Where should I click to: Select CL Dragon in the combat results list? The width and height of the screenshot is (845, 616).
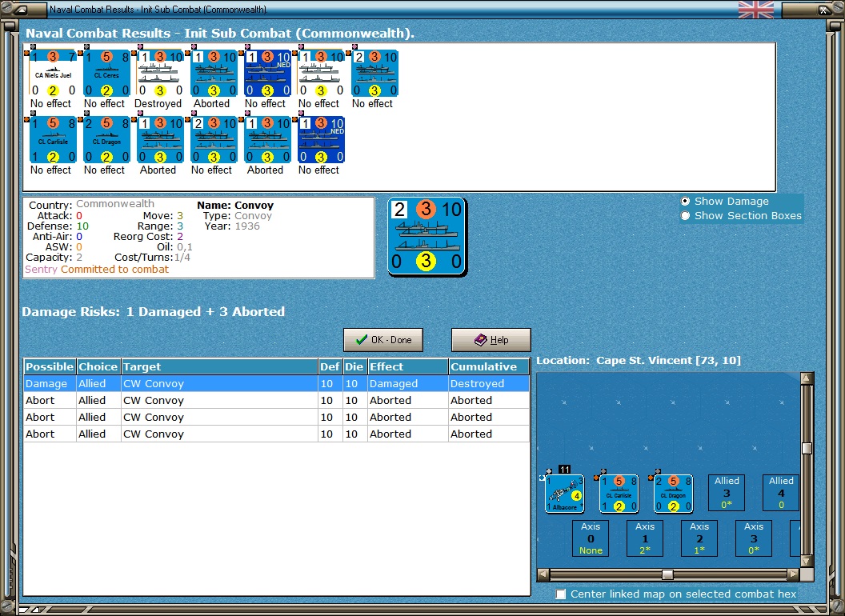[x=106, y=139]
